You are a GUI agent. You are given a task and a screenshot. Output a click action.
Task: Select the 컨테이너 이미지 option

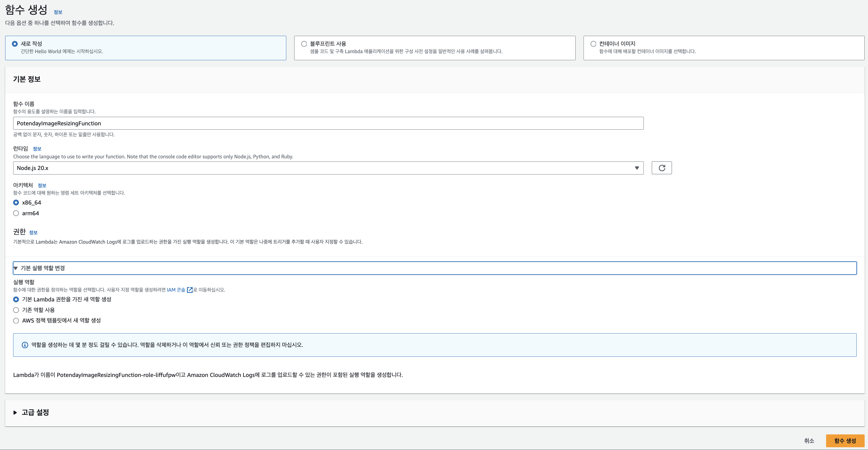(724, 48)
